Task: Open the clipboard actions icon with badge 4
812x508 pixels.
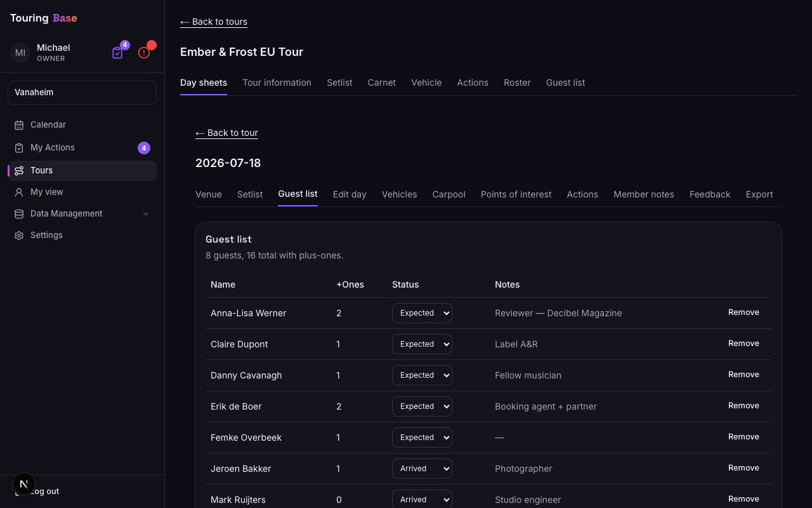Action: (117, 53)
